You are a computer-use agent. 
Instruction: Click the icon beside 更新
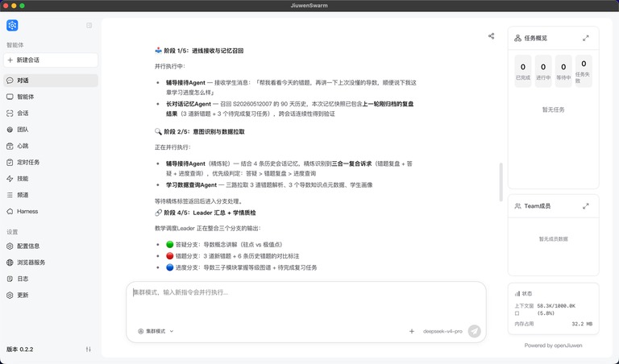[10, 295]
